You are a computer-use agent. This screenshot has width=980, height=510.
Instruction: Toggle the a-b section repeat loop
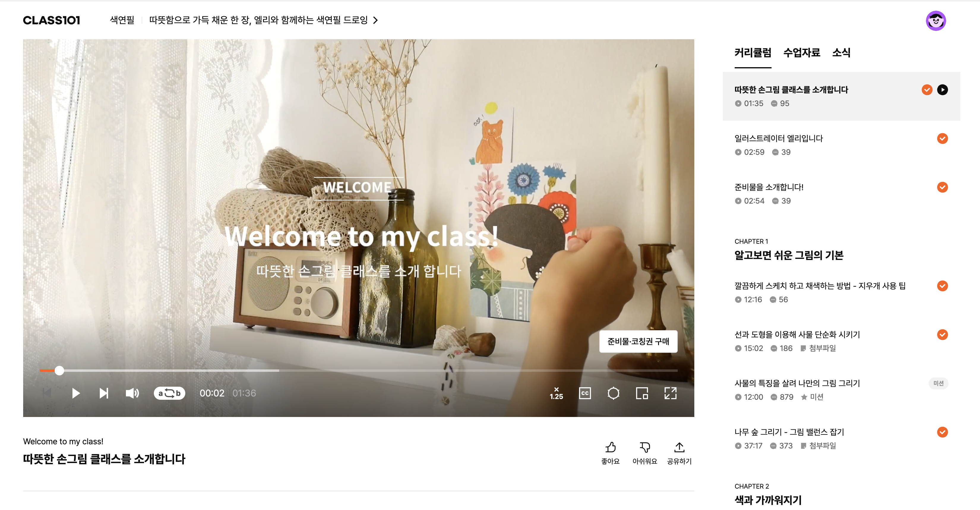(169, 393)
